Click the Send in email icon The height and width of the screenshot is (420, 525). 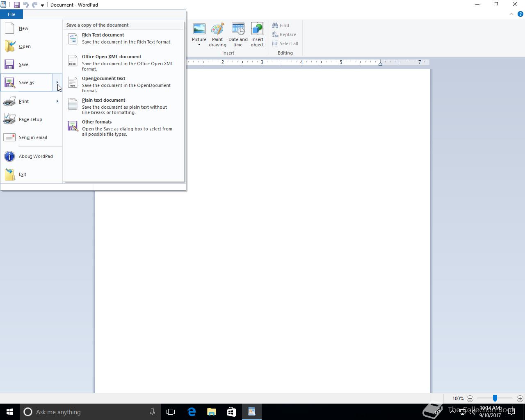coord(9,137)
